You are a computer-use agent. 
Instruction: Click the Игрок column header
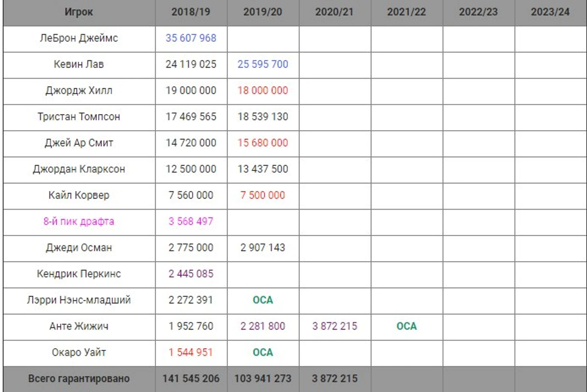pos(79,12)
